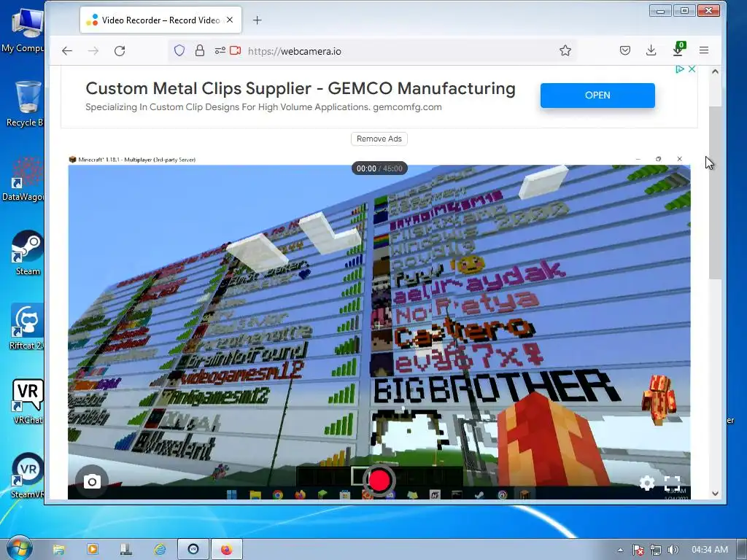Click the 04:34 AM taskbar clock
Screen dimensions: 747x560
(x=709, y=550)
